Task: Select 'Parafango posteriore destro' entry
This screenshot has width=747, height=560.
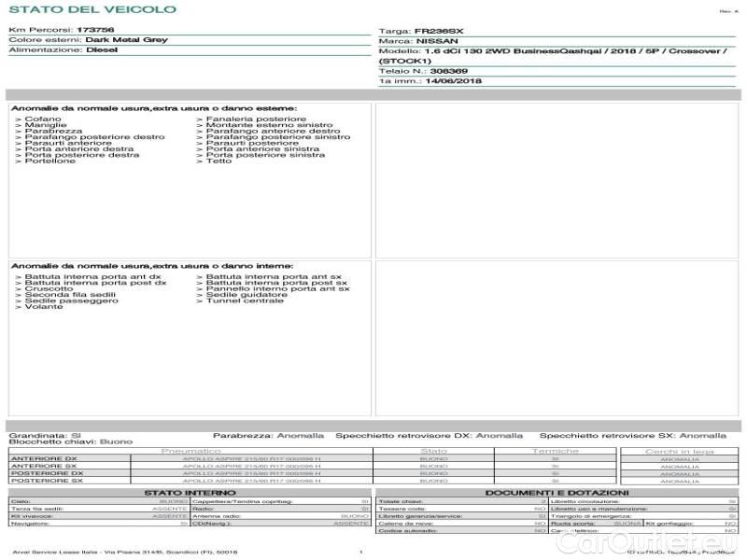Action: 95,136
